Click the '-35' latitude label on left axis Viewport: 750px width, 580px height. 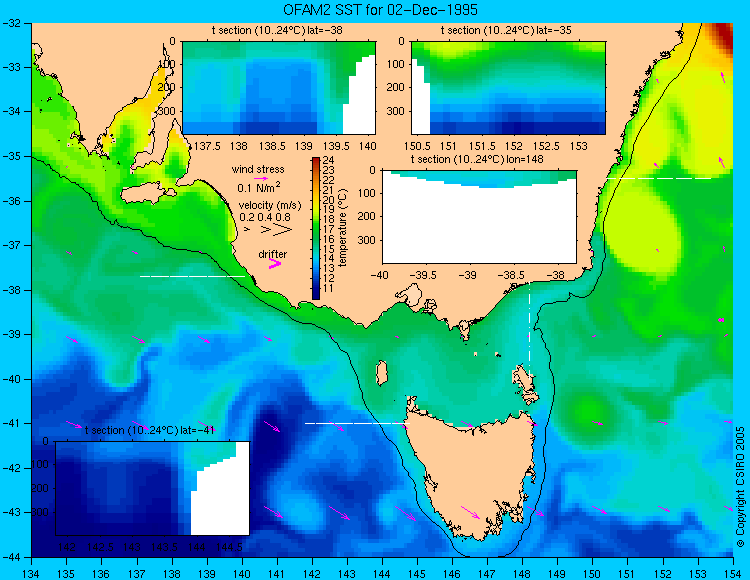pos(11,156)
